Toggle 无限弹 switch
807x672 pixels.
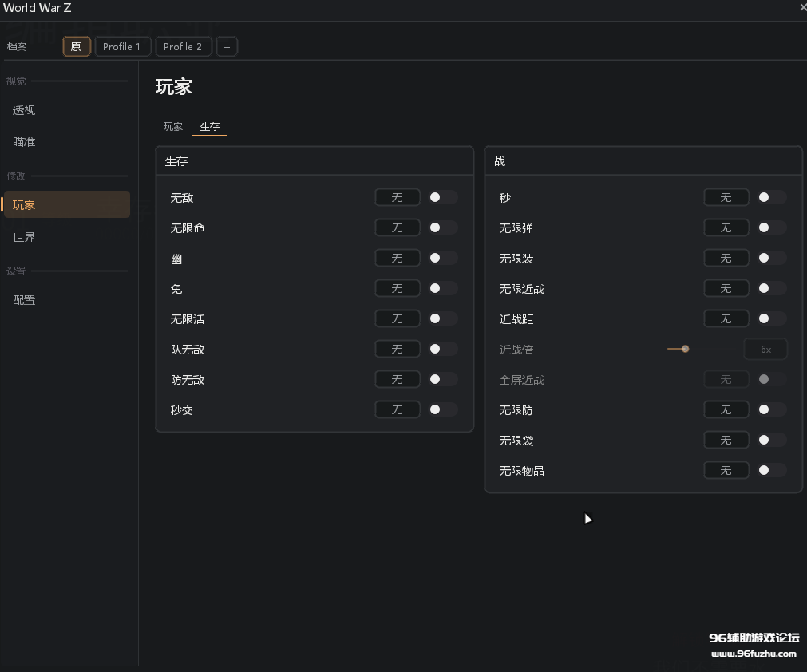click(x=772, y=227)
